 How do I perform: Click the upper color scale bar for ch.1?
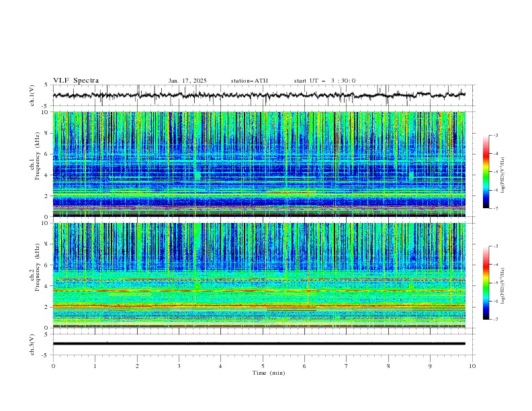click(486, 172)
